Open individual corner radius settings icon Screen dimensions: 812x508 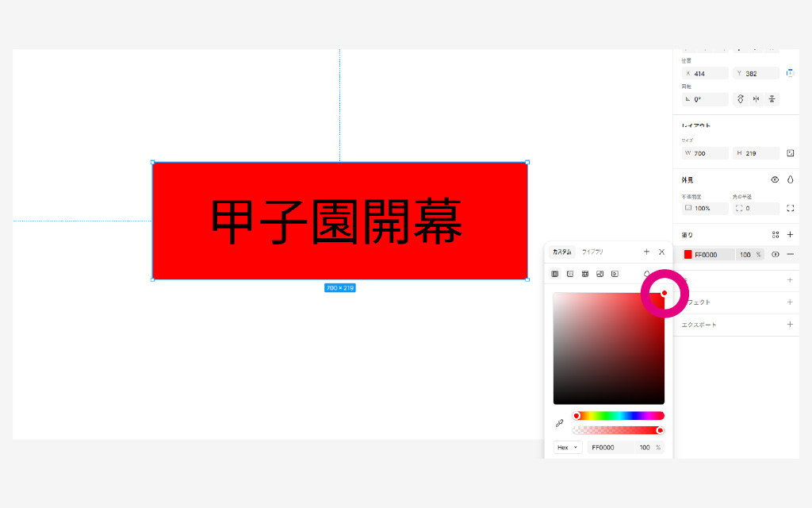pyautogui.click(x=790, y=208)
